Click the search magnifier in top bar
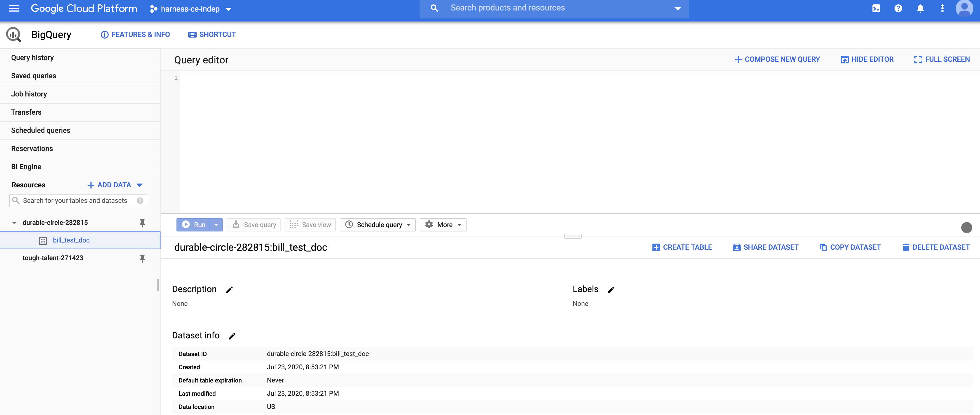This screenshot has width=980, height=415. click(x=434, y=8)
